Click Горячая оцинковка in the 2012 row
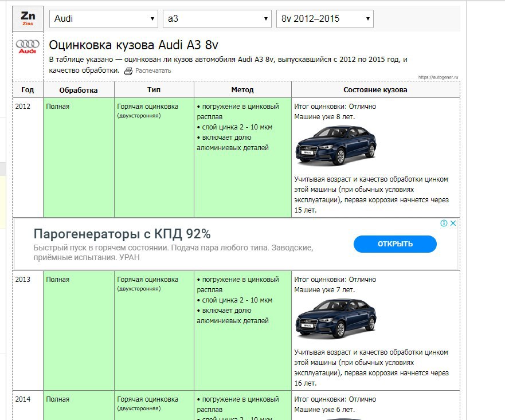The height and width of the screenshot is (420, 505). tap(147, 107)
